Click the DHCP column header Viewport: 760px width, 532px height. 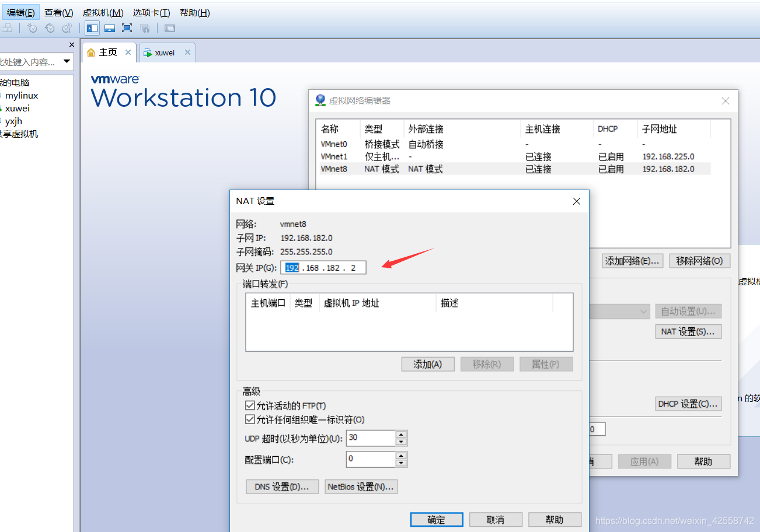point(615,129)
